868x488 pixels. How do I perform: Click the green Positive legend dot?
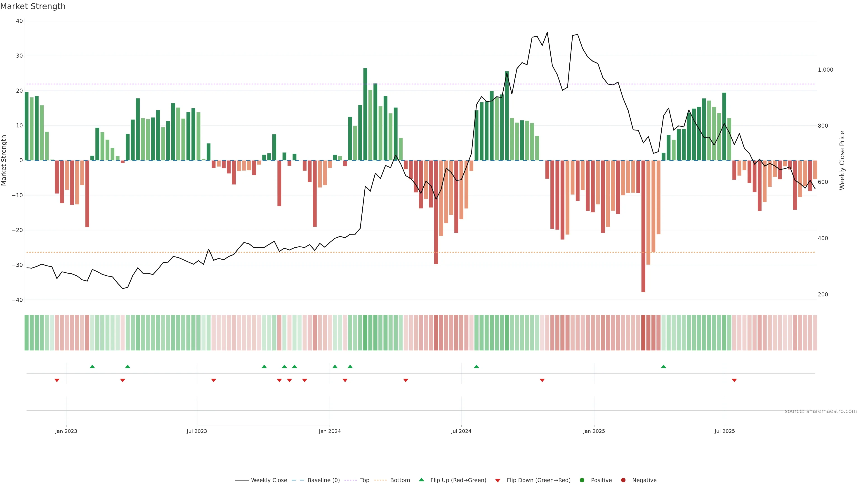pos(582,480)
